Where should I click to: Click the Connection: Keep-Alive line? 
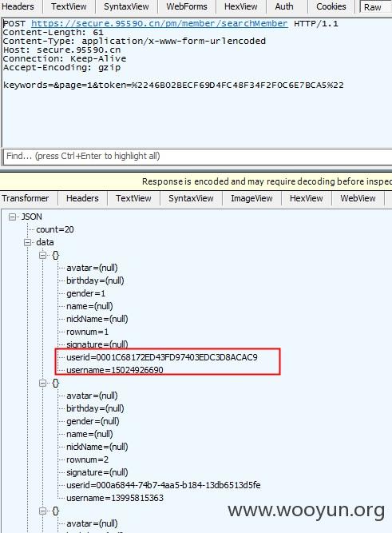pyautogui.click(x=65, y=59)
